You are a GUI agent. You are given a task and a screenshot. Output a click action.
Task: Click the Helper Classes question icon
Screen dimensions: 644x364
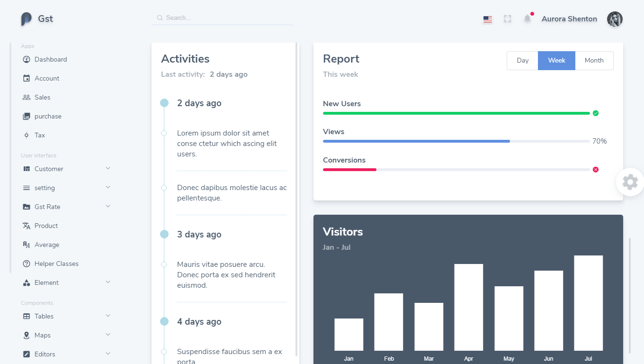(27, 264)
